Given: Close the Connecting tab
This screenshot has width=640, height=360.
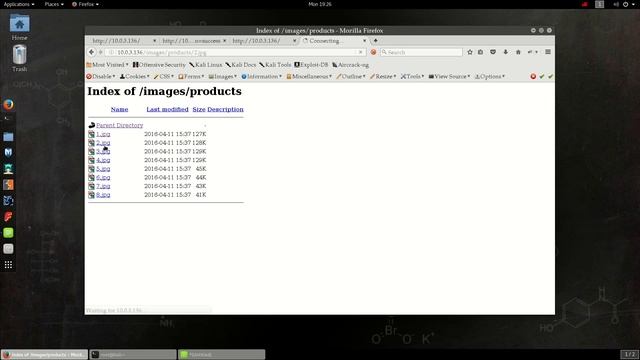Looking at the screenshot, I should [364, 41].
